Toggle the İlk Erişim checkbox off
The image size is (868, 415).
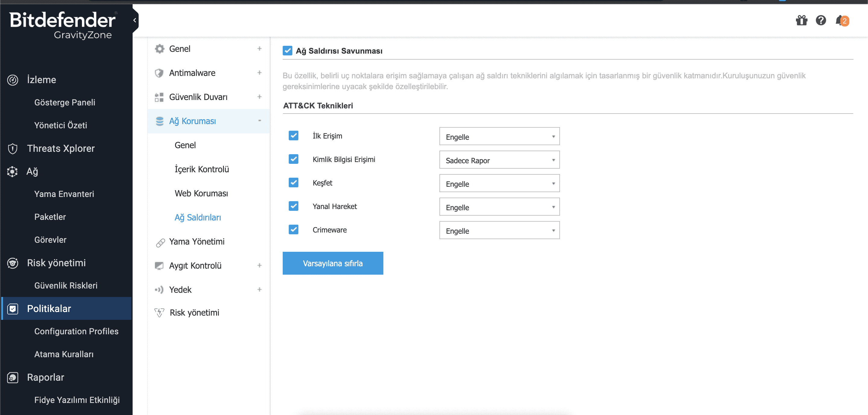pyautogui.click(x=293, y=136)
